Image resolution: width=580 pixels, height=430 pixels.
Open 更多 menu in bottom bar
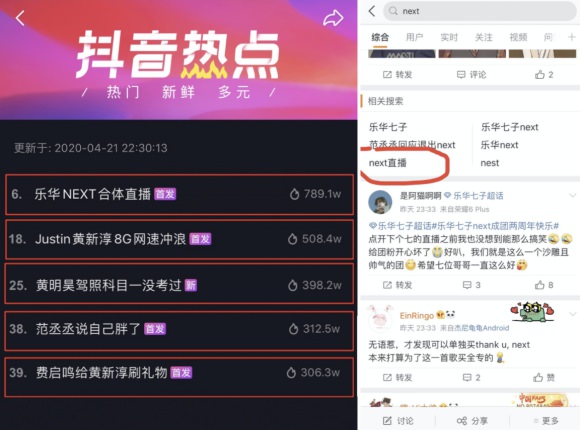[547, 421]
